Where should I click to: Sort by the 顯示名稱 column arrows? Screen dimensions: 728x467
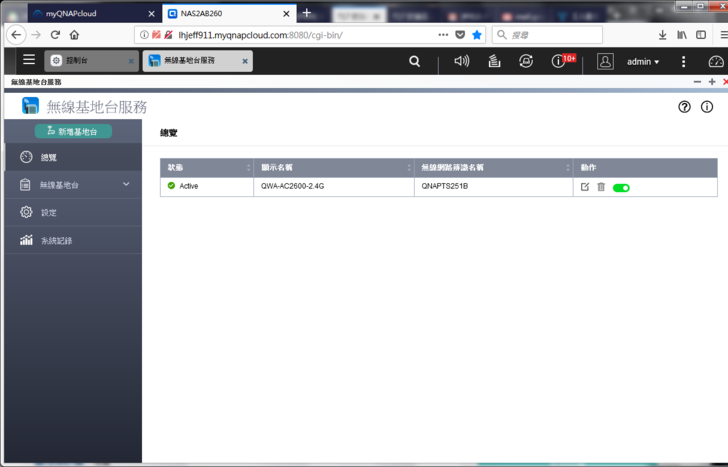tap(409, 168)
